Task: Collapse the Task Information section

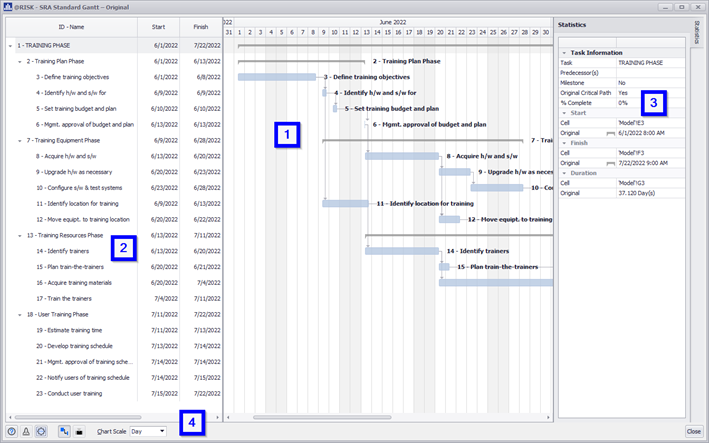Action: click(x=564, y=52)
